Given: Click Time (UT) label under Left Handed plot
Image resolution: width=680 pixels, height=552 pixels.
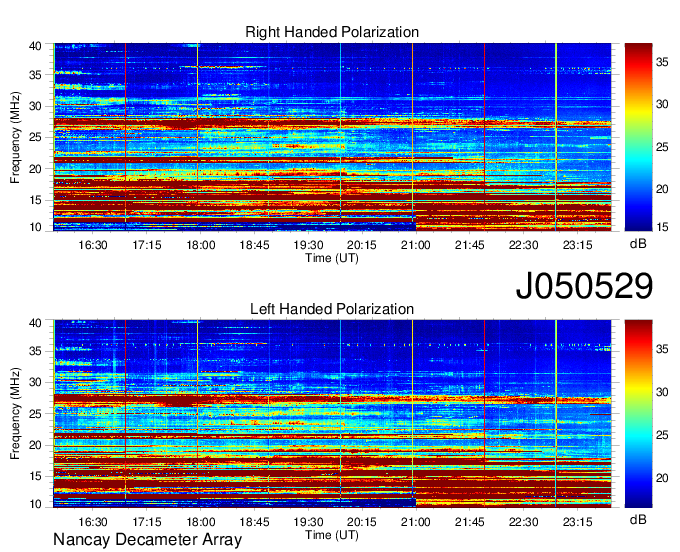Looking at the screenshot, I should (332, 535).
